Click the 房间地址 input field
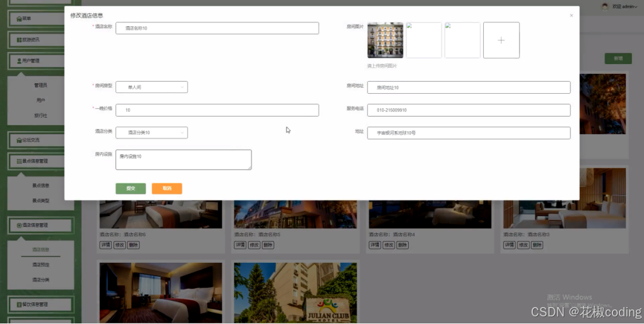Screen dimensions: 644x324 (x=469, y=87)
